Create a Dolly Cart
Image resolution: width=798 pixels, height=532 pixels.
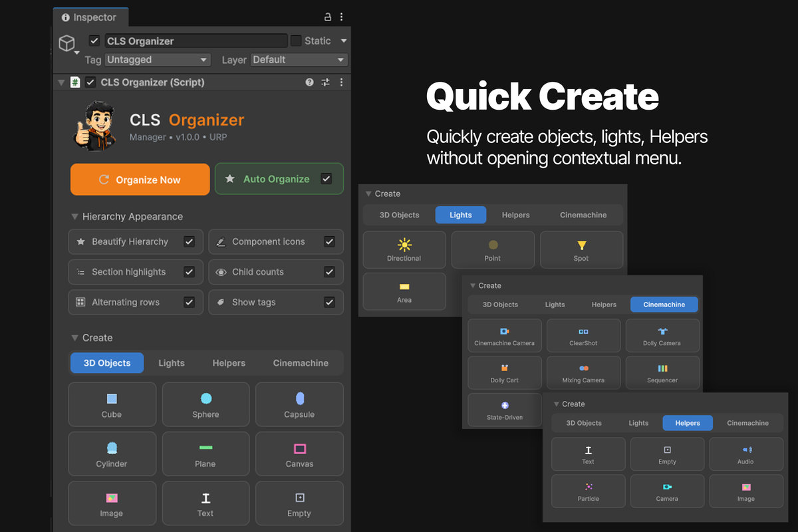point(505,372)
